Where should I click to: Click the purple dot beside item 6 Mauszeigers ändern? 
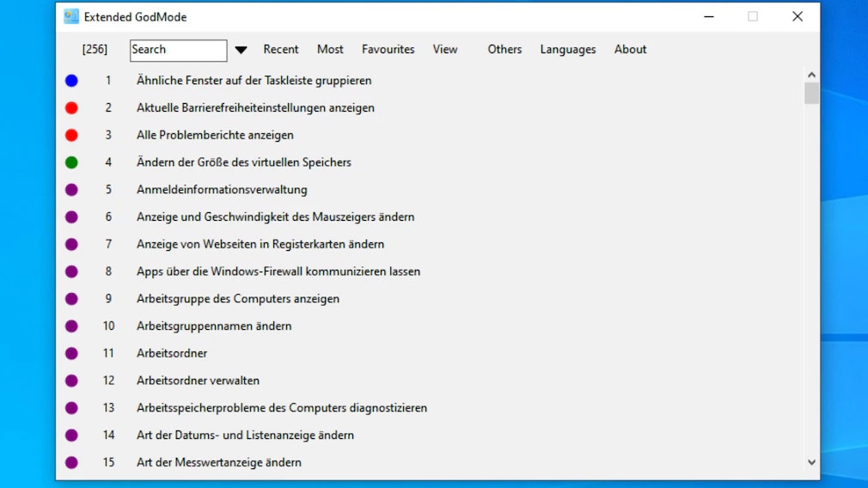point(71,217)
